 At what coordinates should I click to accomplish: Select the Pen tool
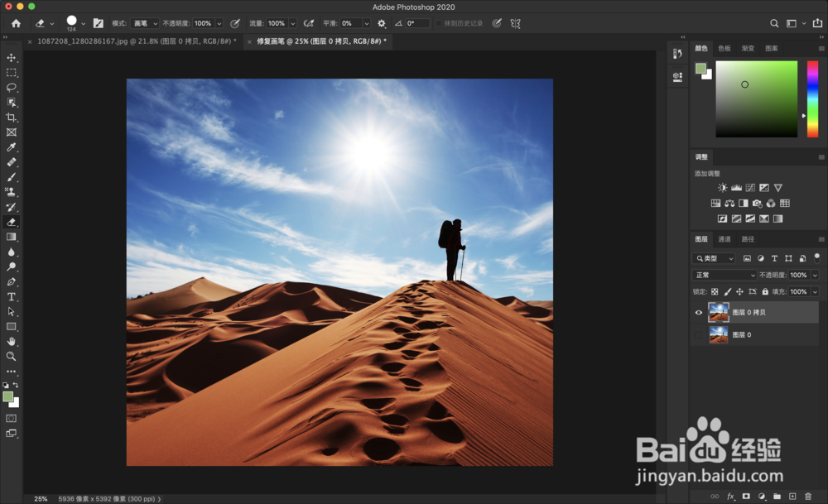click(11, 282)
